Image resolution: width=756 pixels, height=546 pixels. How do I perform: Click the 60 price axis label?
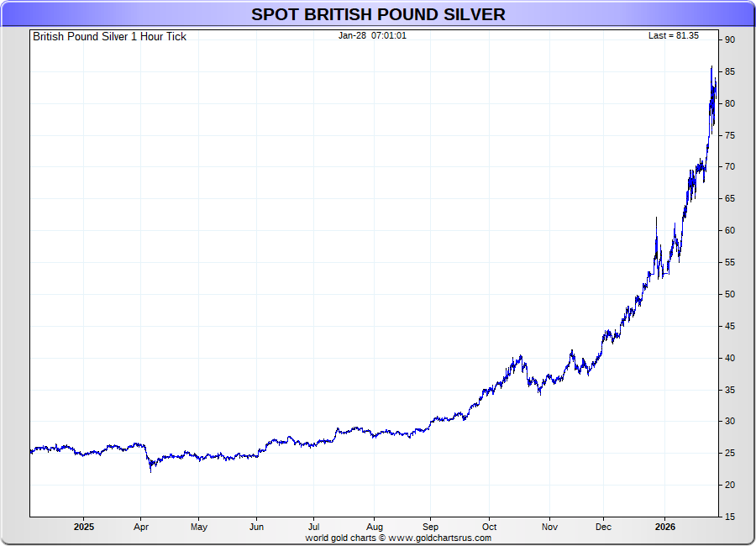pyautogui.click(x=730, y=230)
